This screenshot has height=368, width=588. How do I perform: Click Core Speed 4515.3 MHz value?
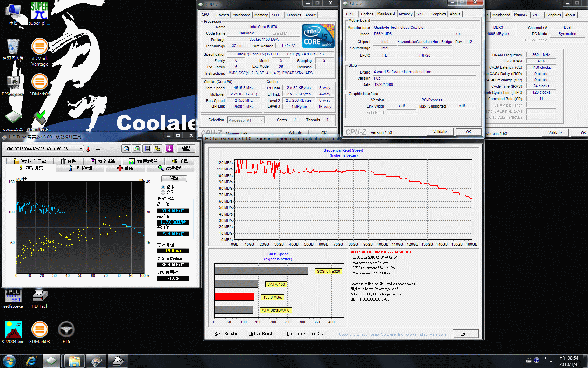244,88
